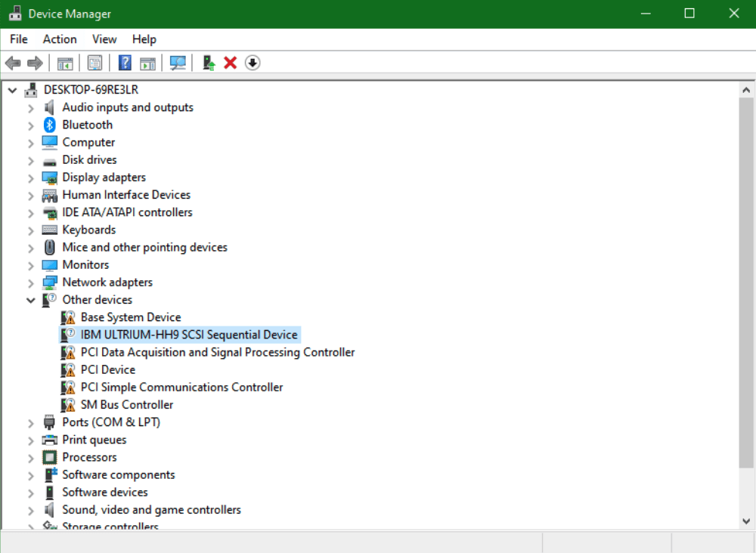Image resolution: width=756 pixels, height=553 pixels.
Task: Open the View menu
Action: [104, 39]
